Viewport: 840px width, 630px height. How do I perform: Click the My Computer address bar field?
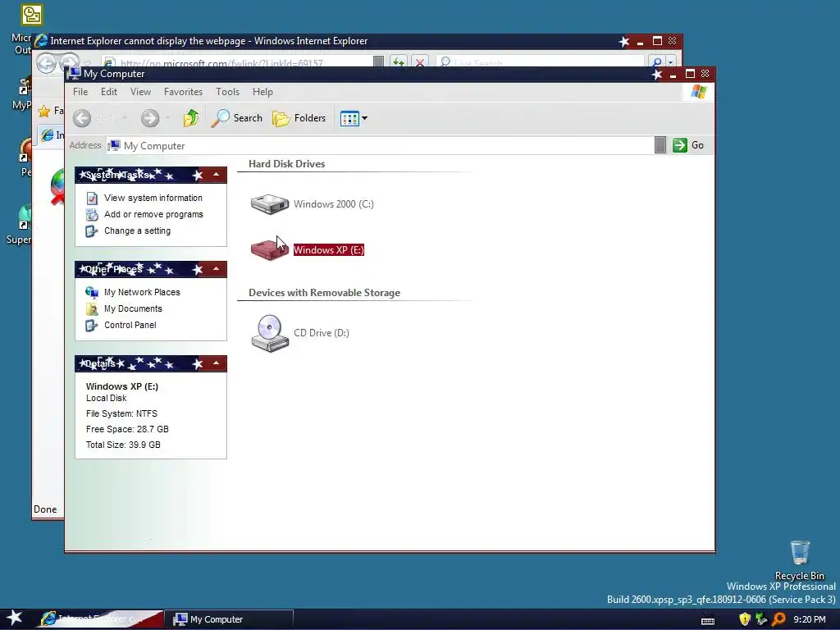381,145
